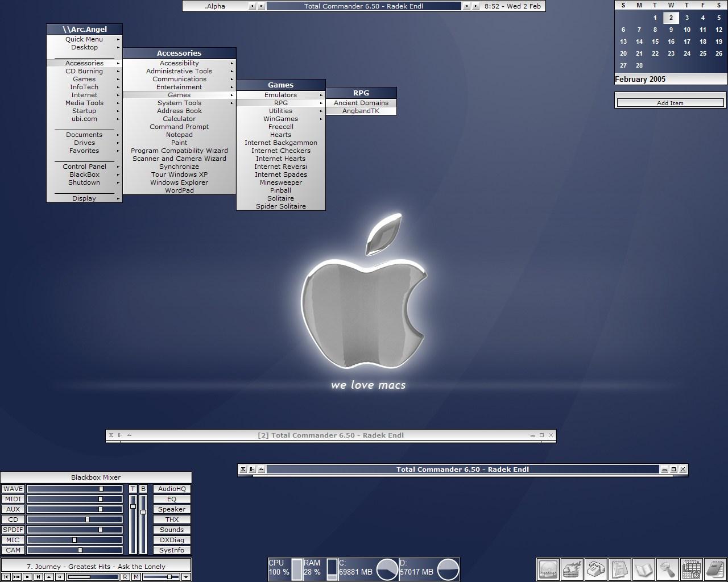Screen dimensions: 728x582
Task: Open the EQ button in mixer
Action: (172, 499)
